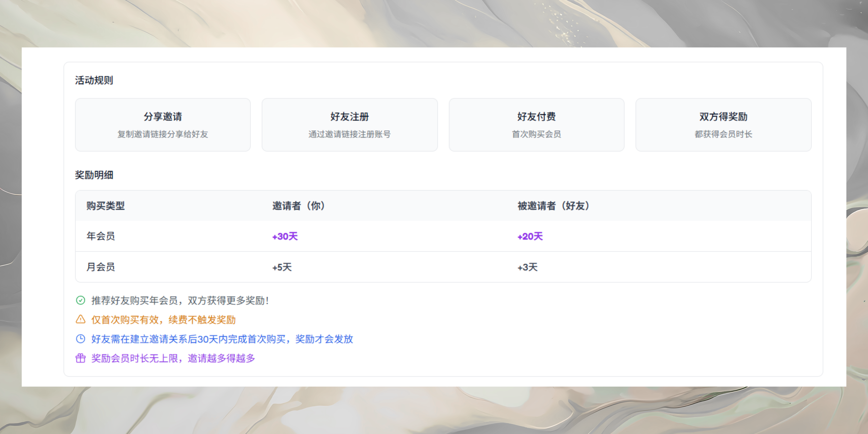The image size is (868, 434).
Task: Click the +5天 monthly inviter reward
Action: point(282,267)
